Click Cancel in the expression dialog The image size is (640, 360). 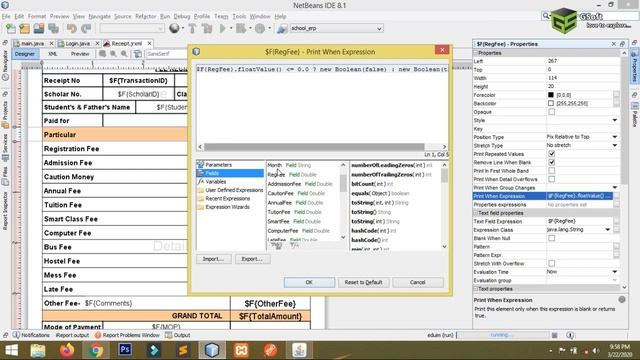tap(418, 282)
